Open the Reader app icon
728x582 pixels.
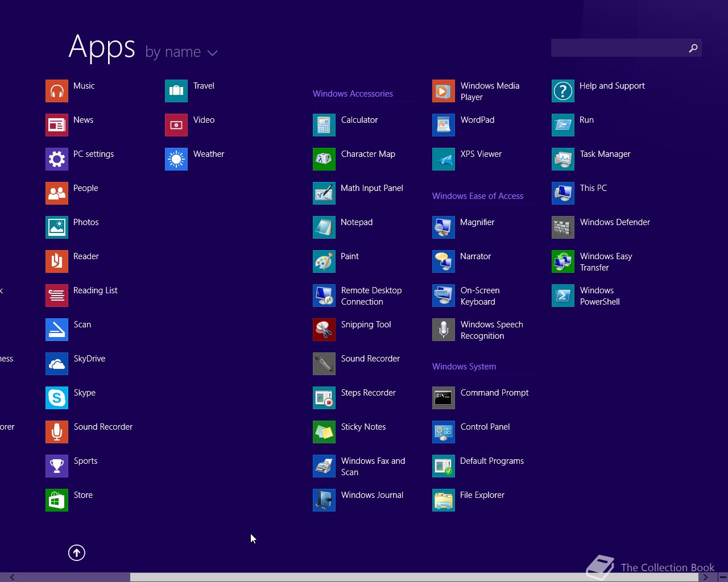[x=57, y=261]
